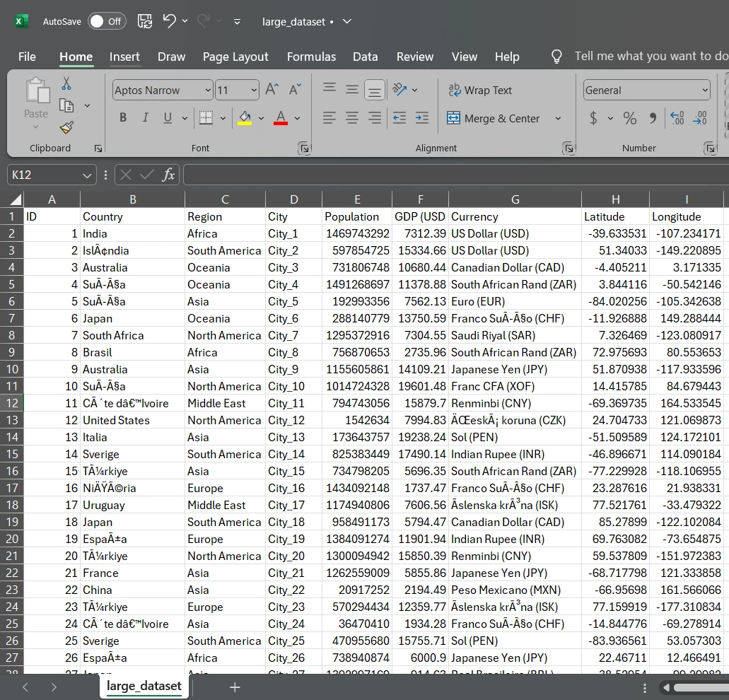Add a new sheet with plus button
This screenshot has height=700, width=729.
235,687
